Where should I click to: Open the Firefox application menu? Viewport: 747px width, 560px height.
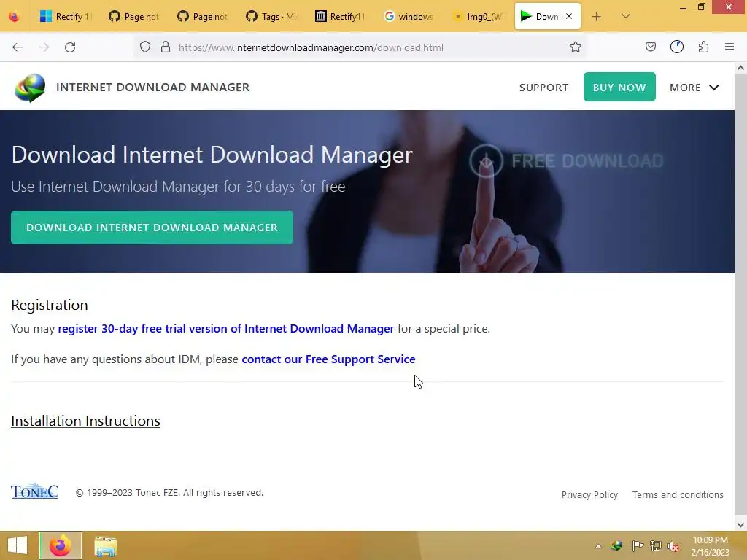click(x=729, y=47)
